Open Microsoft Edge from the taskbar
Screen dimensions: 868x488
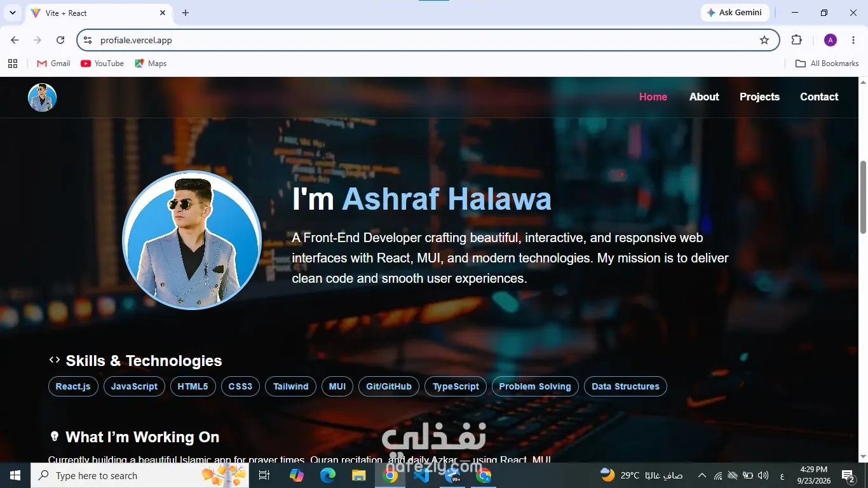(x=328, y=475)
